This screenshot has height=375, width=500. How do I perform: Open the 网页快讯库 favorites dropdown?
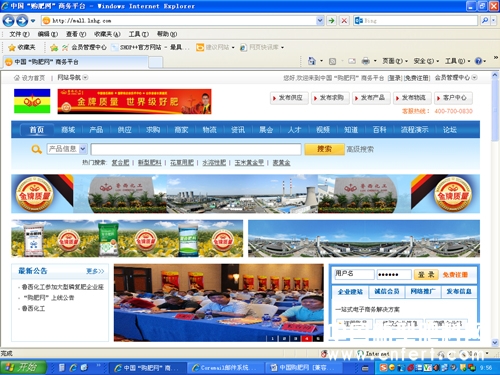click(262, 47)
